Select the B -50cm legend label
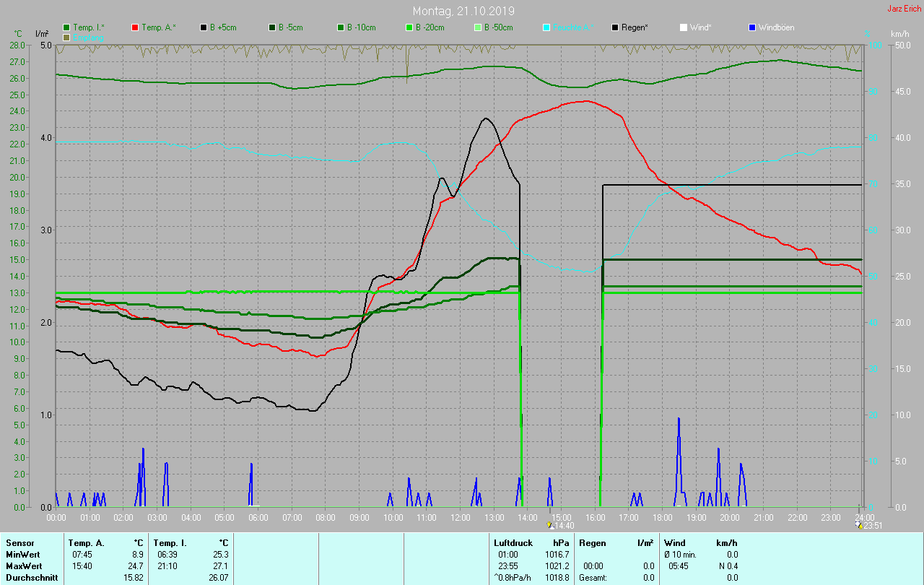The width and height of the screenshot is (924, 585). point(498,27)
